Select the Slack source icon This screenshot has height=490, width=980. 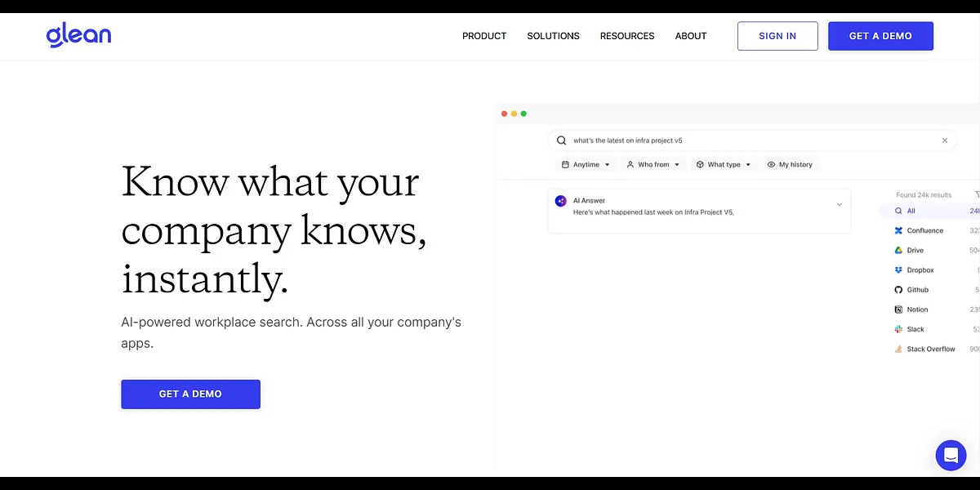coord(898,329)
